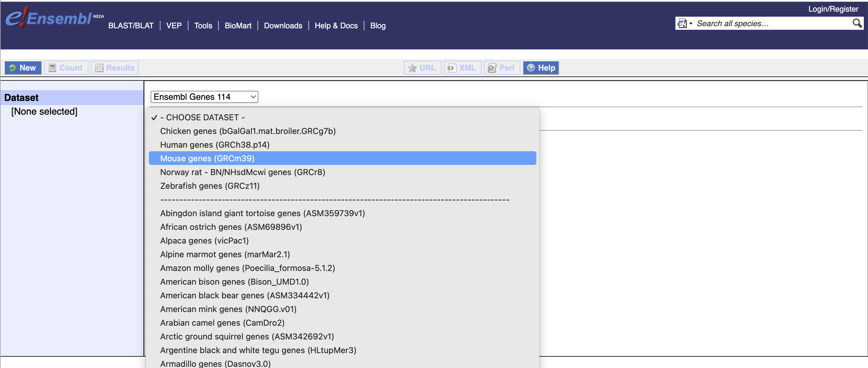Select Armadillo genes (Dasnov3.0)
868x368 pixels.
tap(342, 363)
